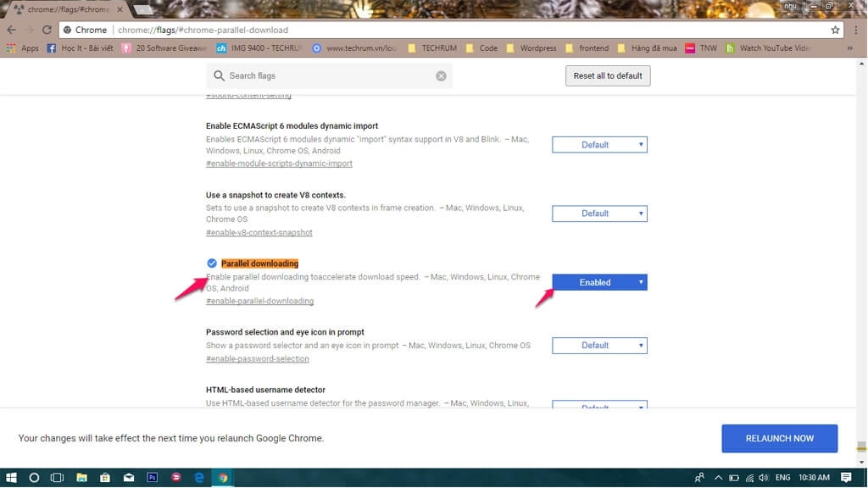Click the magnifier icon in Search flags
The height and width of the screenshot is (488, 868).
(x=219, y=75)
